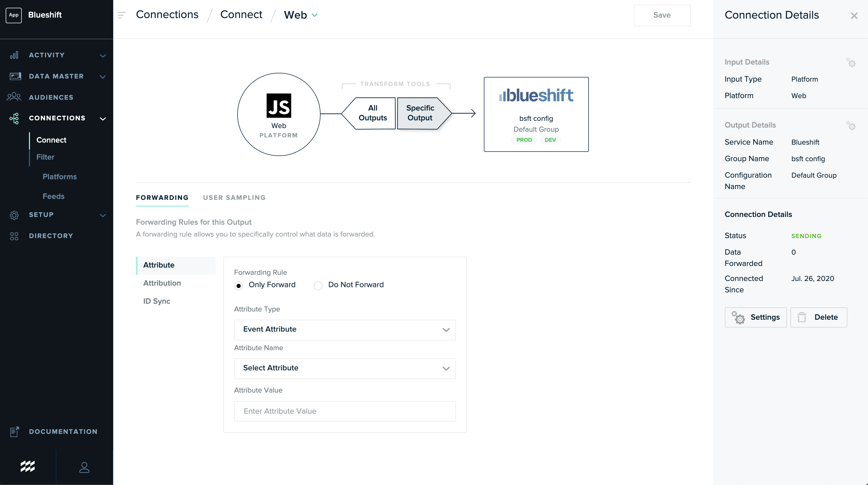The height and width of the screenshot is (485, 868).
Task: Click the Settings button
Action: point(756,317)
